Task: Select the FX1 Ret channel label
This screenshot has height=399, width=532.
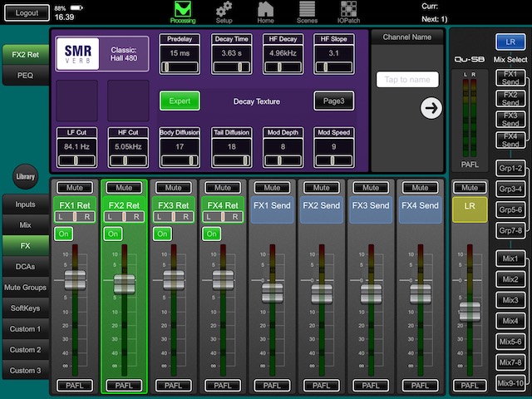Action: 75,205
